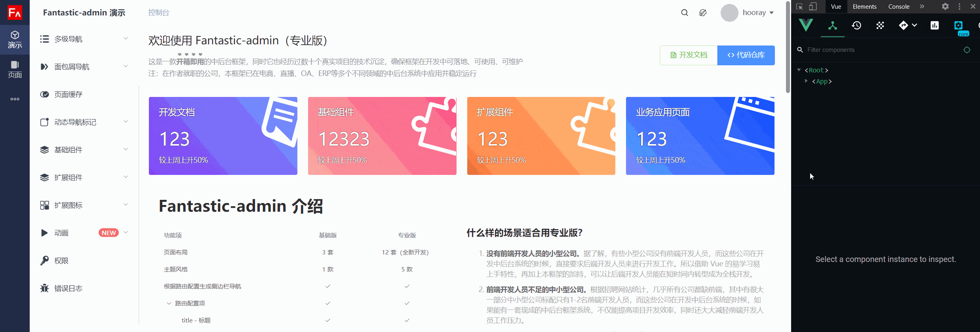Click the 权限 key icon in the menu
Viewport: 980px width, 332px height.
click(x=44, y=260)
